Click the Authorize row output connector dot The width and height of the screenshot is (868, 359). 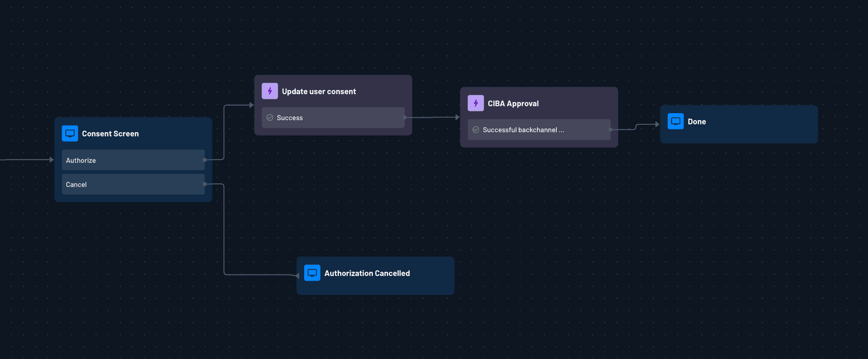point(204,160)
